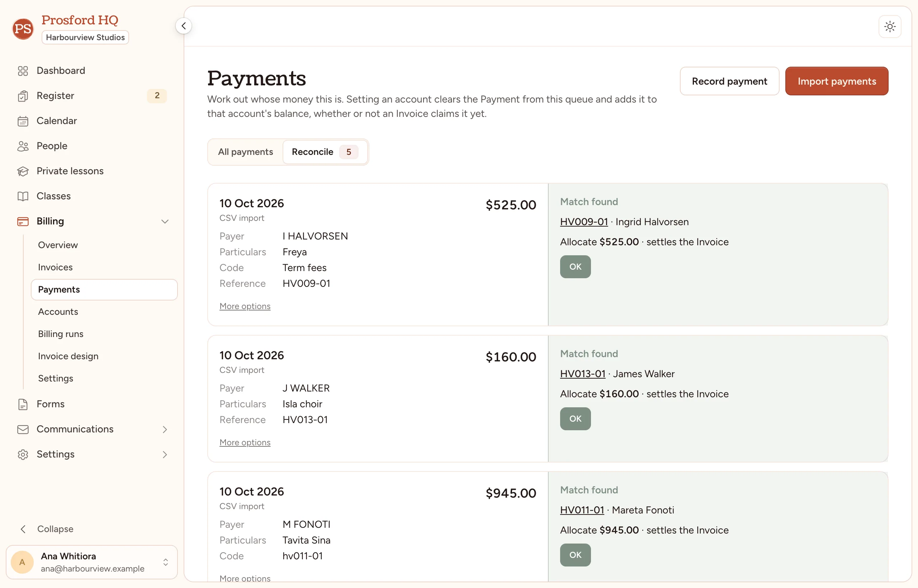Open Billing Settings sub-item

tap(56, 378)
